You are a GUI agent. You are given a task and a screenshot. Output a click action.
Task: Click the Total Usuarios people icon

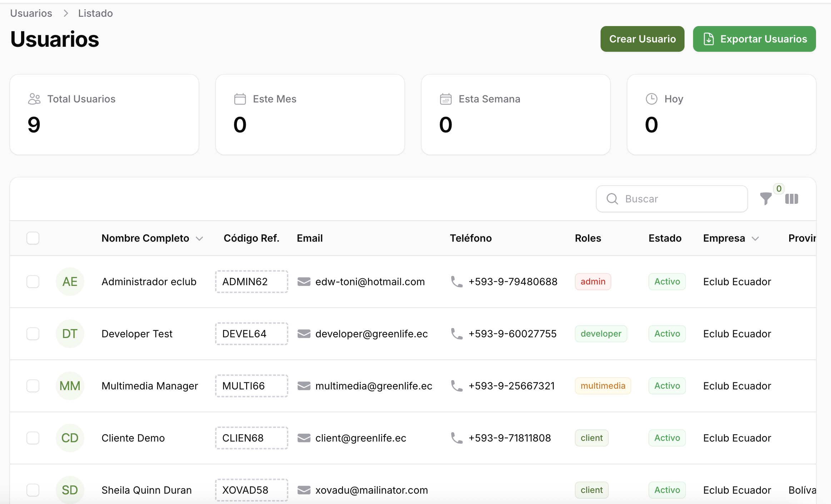click(34, 99)
